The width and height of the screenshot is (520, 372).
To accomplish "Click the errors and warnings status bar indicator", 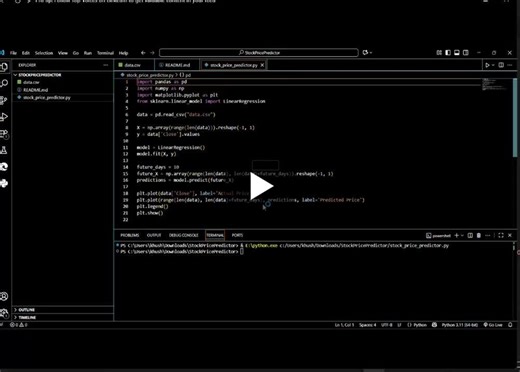I will coord(19,325).
